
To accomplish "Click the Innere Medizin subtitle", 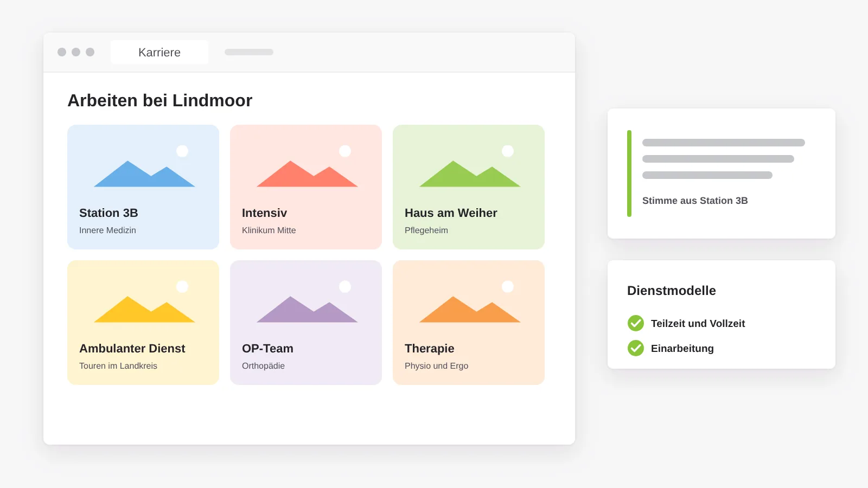I will coord(107,230).
